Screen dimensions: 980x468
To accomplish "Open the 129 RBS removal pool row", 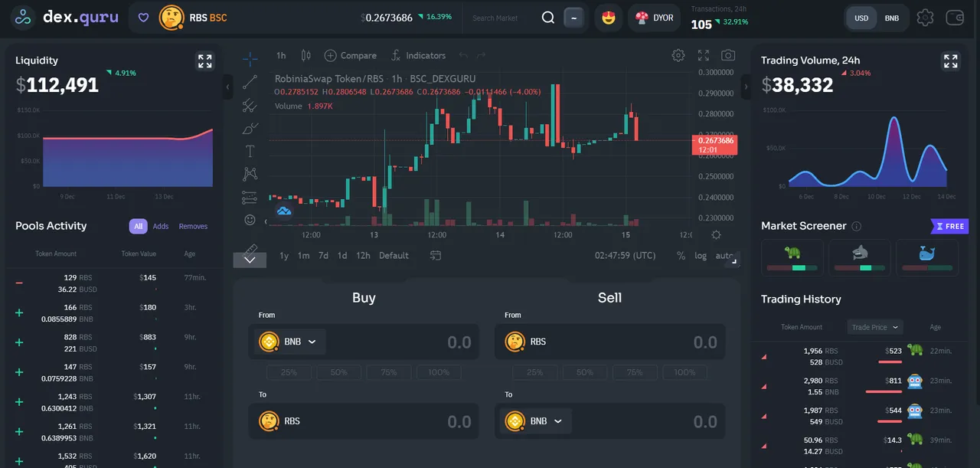I will pos(113,283).
